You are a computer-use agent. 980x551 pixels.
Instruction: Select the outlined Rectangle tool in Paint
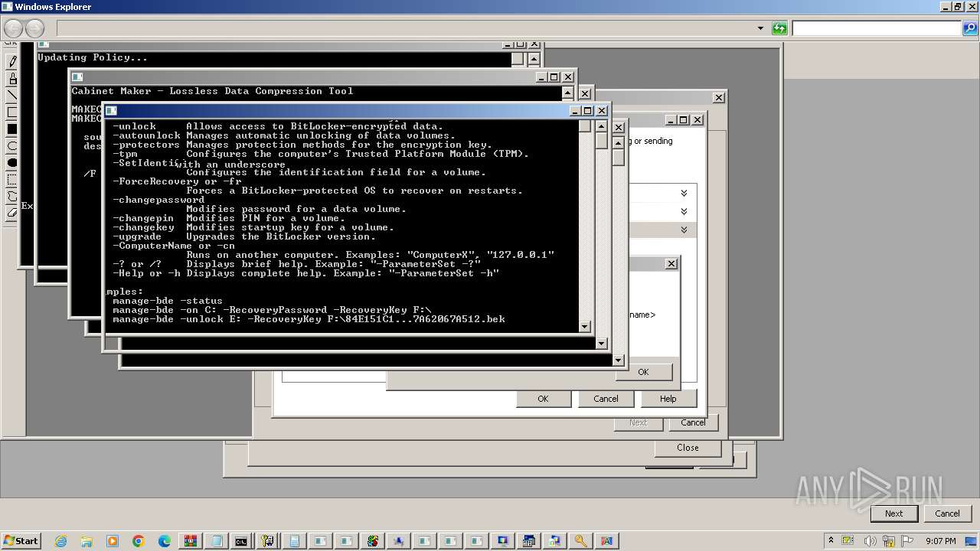coord(12,112)
